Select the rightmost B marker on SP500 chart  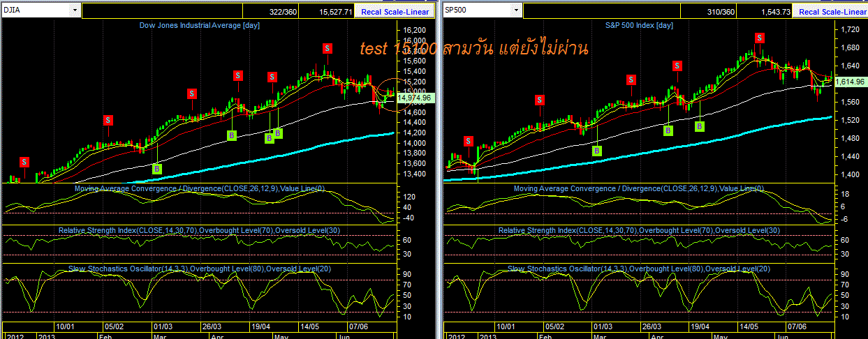pyautogui.click(x=700, y=126)
